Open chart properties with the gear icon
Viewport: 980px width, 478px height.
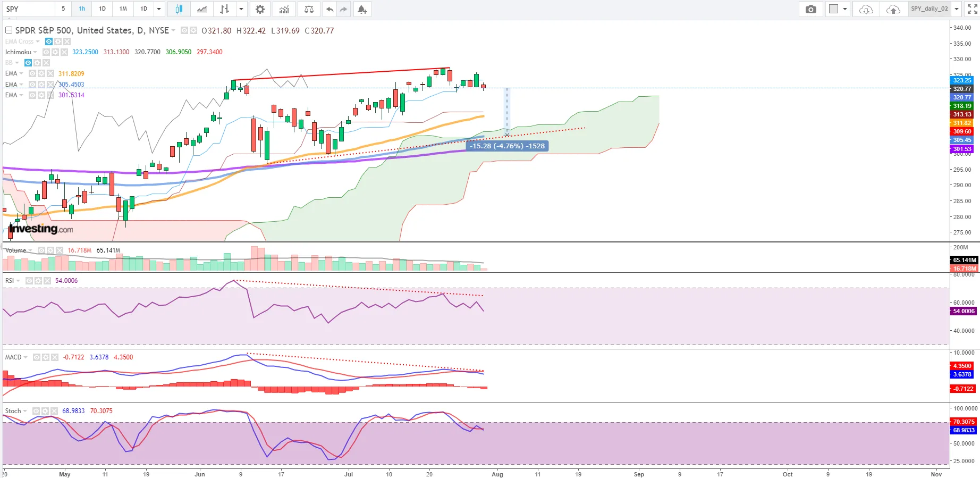click(x=260, y=9)
